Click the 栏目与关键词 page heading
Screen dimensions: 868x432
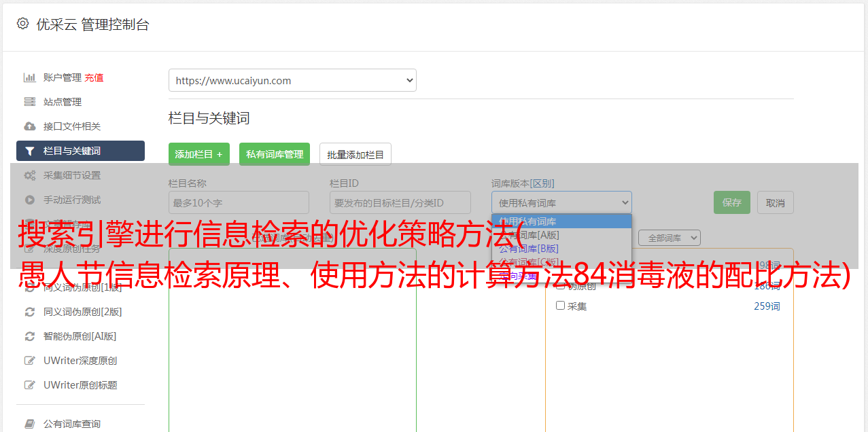coord(209,118)
